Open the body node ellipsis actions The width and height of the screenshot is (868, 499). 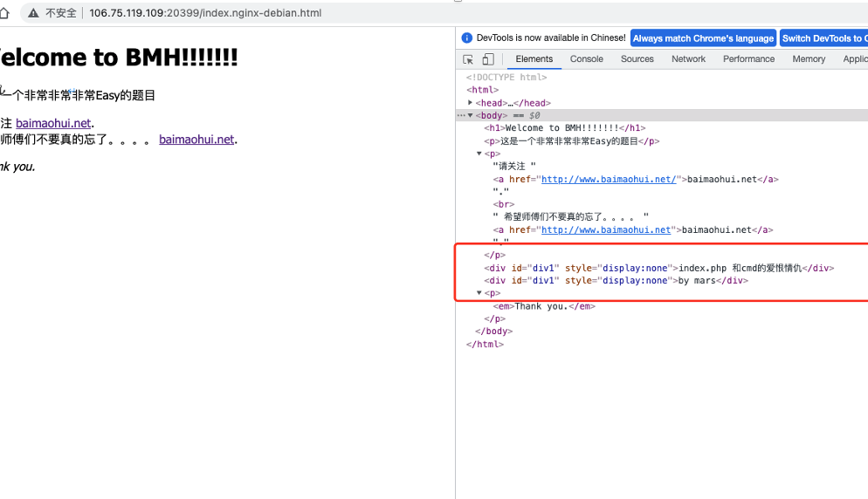(461, 115)
